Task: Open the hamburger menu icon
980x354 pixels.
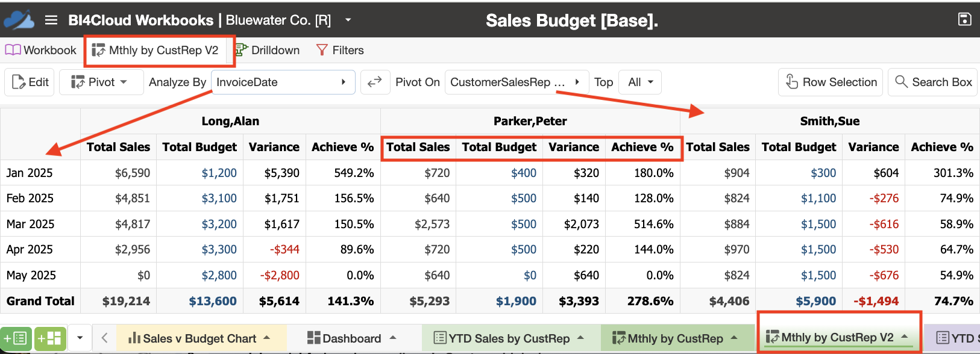Action: [51, 20]
